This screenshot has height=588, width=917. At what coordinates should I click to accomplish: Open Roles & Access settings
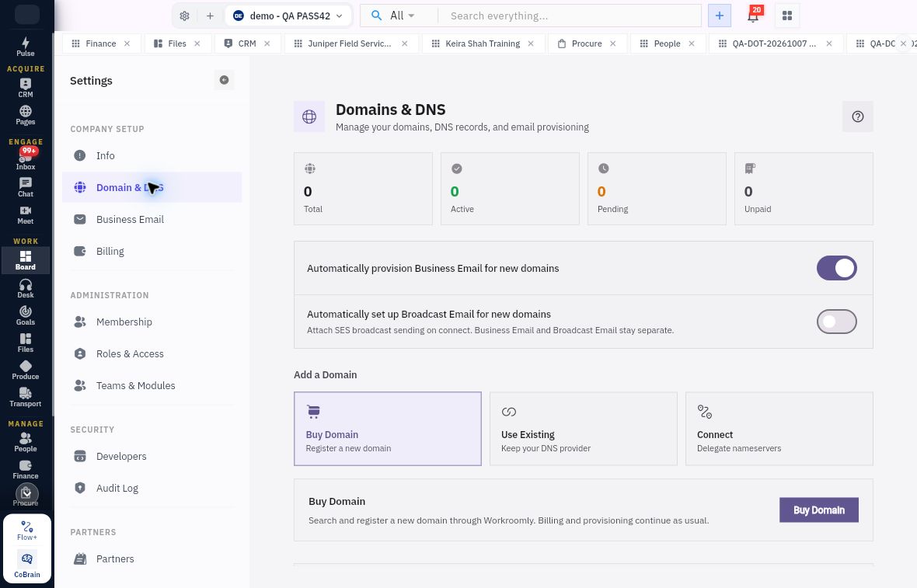[152, 353]
